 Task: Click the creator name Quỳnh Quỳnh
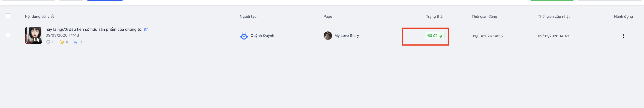[262, 36]
